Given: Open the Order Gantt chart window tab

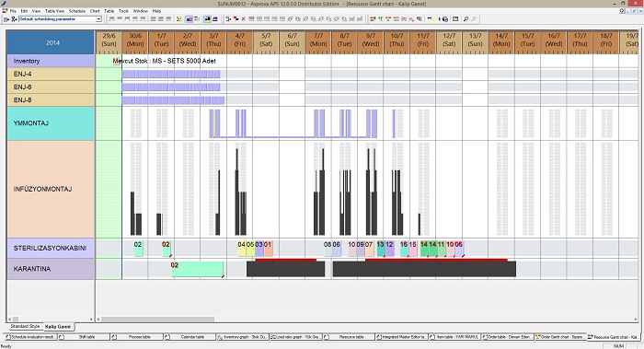Looking at the screenshot, I should 560,337.
